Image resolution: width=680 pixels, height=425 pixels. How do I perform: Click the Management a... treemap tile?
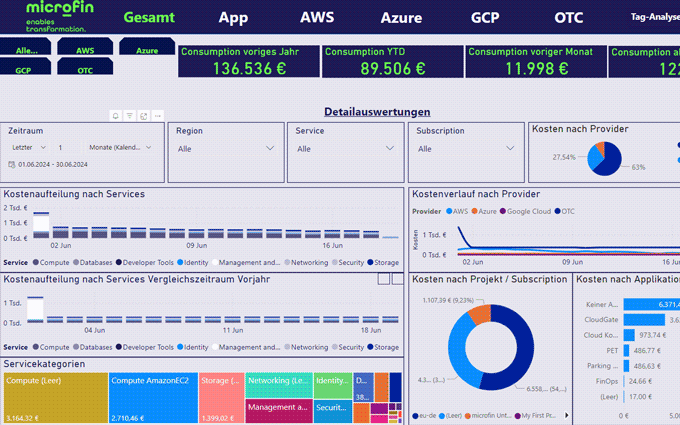(x=279, y=411)
